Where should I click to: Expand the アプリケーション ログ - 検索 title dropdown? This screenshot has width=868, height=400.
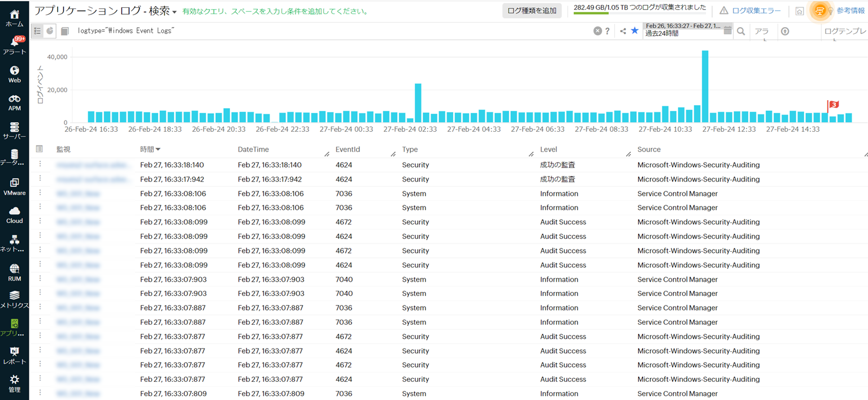pyautogui.click(x=175, y=12)
